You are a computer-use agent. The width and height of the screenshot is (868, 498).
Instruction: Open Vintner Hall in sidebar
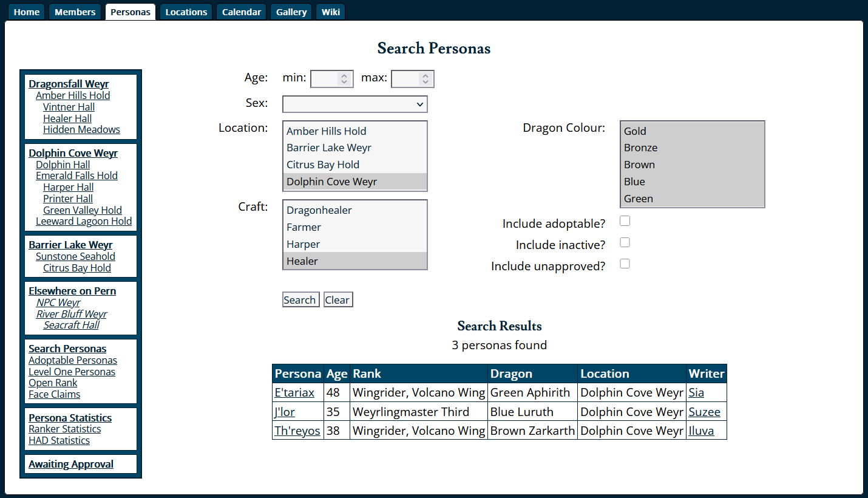click(x=69, y=107)
